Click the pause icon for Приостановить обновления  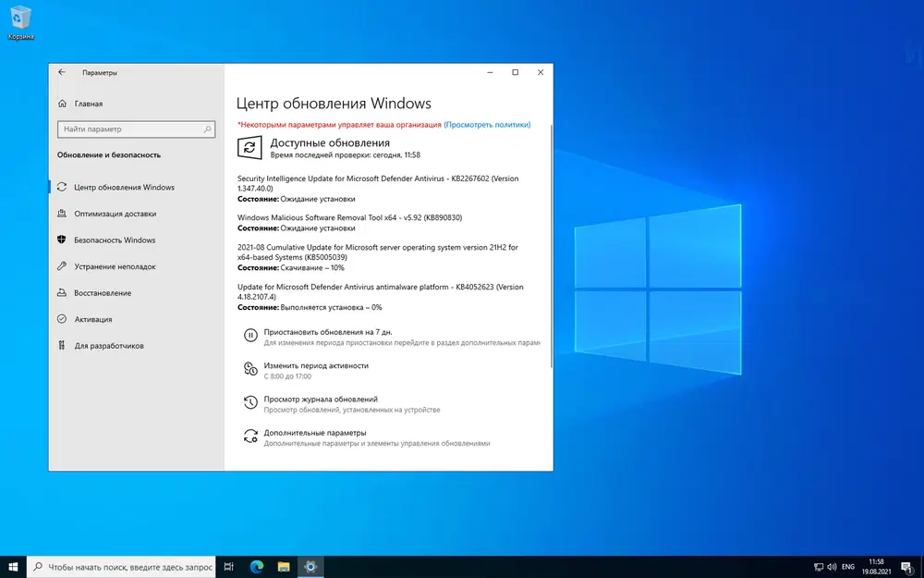tap(249, 336)
